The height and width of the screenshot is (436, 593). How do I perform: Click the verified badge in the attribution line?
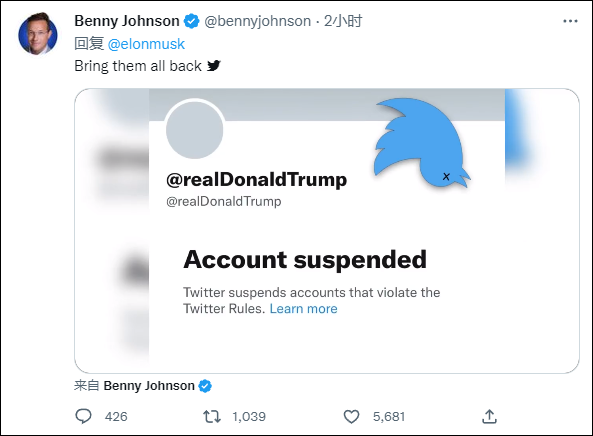(x=205, y=386)
